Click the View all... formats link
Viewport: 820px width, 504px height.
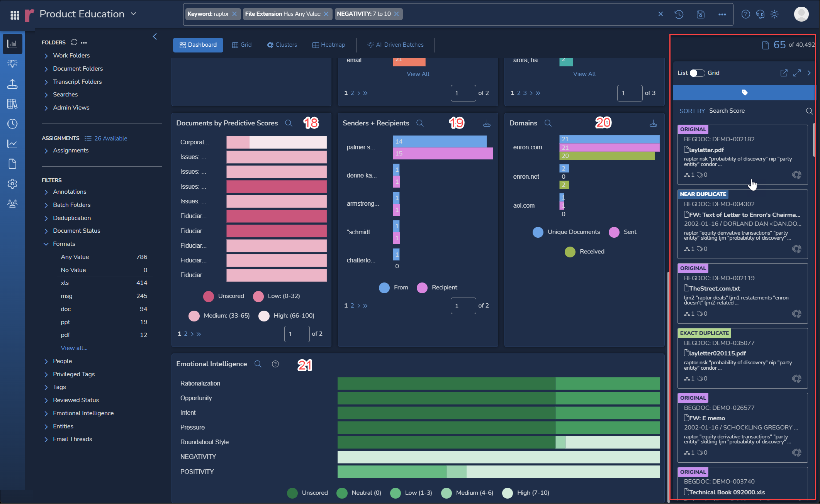[x=74, y=348]
